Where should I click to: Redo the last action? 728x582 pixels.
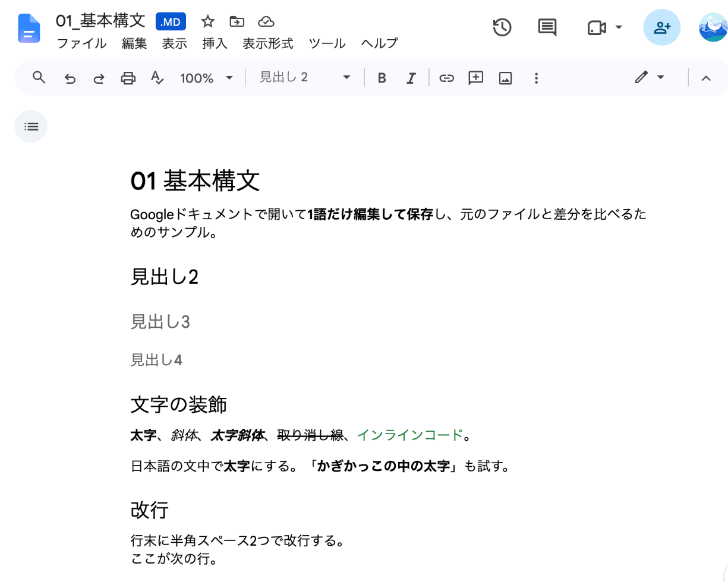click(99, 78)
